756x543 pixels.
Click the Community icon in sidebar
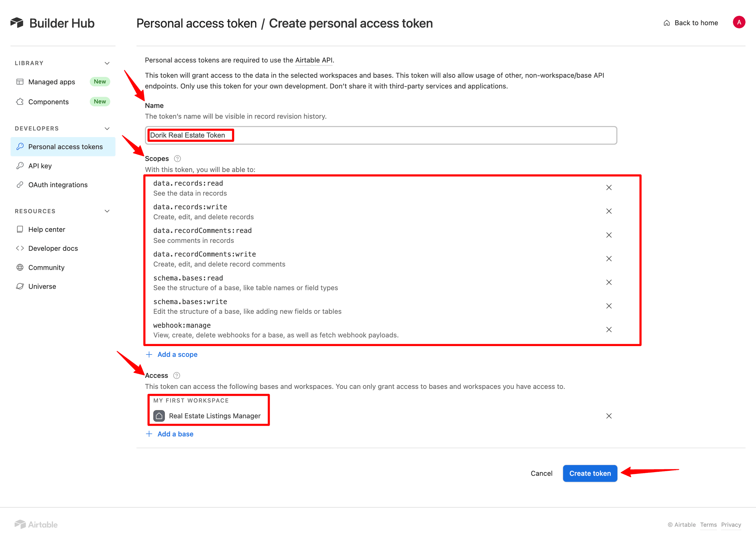(19, 268)
